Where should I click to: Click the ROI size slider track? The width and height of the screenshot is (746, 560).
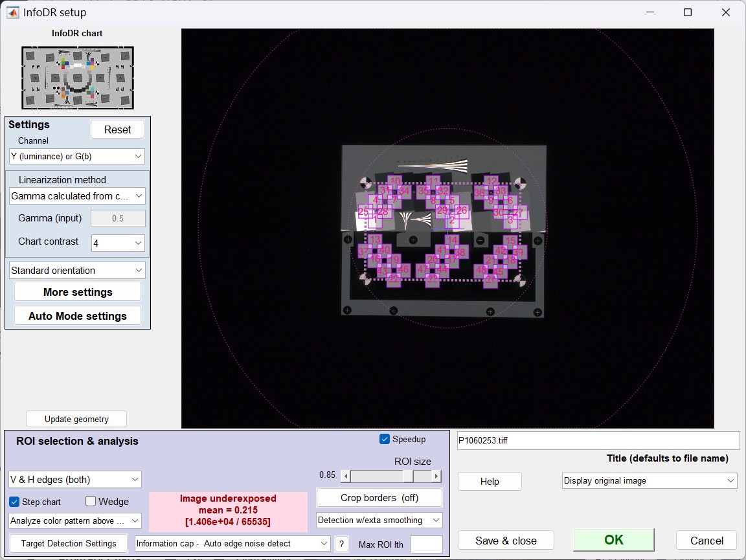[x=376, y=476]
